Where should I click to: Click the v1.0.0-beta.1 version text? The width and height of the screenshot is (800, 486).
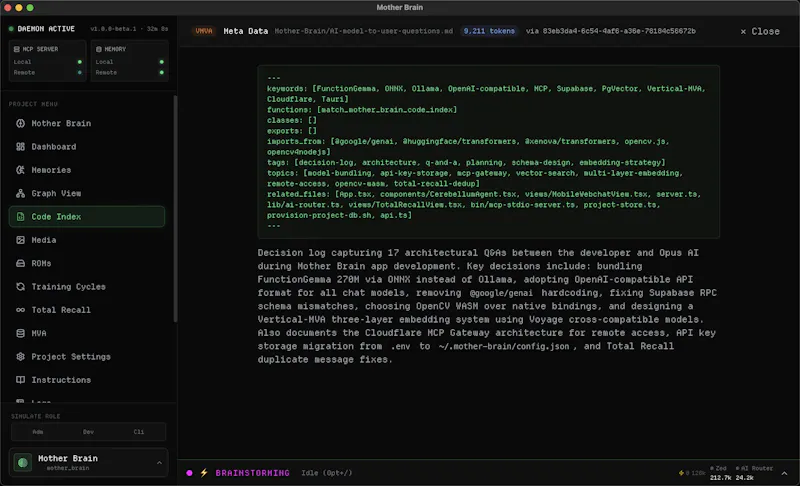113,29
